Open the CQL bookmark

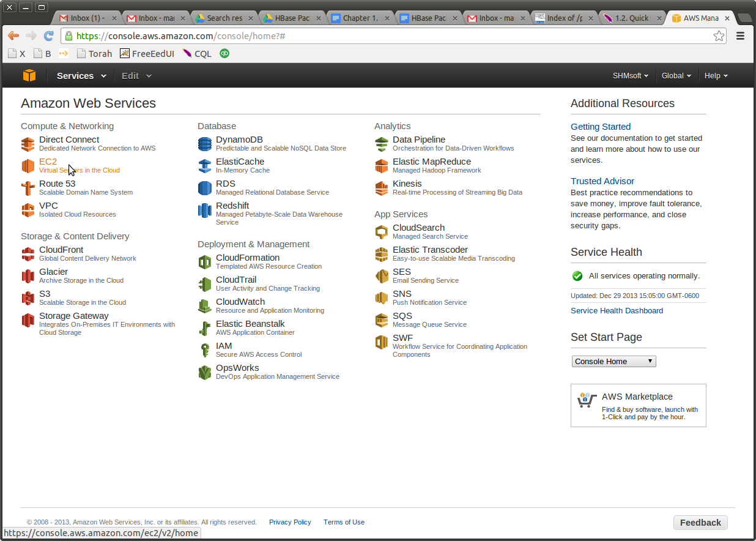tap(197, 53)
